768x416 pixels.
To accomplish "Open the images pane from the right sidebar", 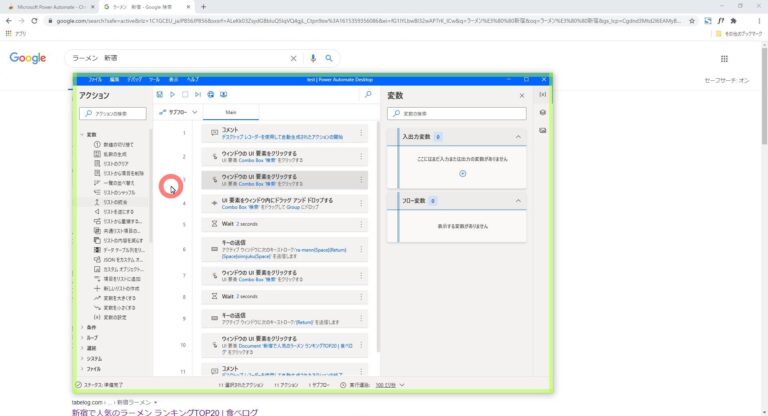I will (x=543, y=131).
